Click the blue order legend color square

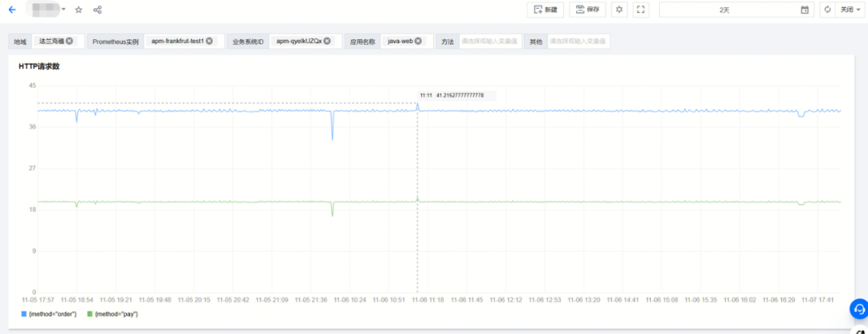coord(24,314)
